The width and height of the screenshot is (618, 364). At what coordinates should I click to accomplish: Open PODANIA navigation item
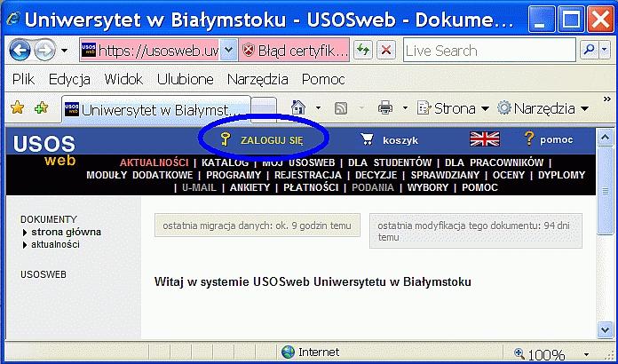click(373, 187)
